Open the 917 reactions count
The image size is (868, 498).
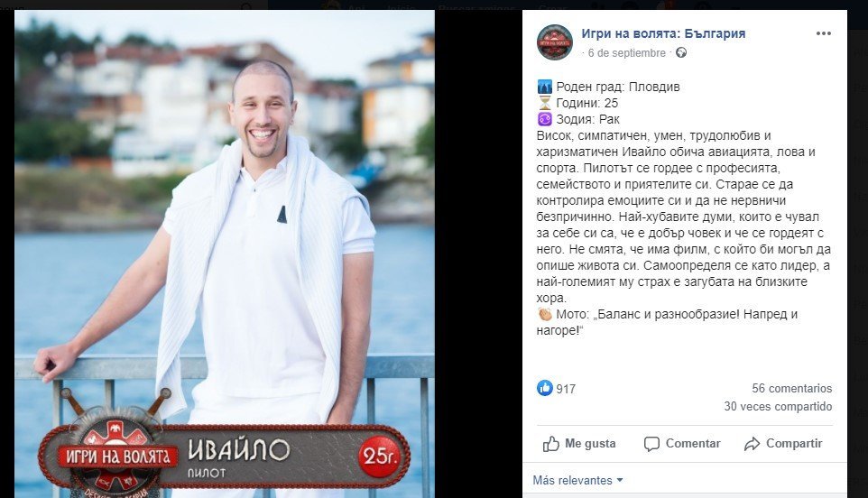[566, 389]
